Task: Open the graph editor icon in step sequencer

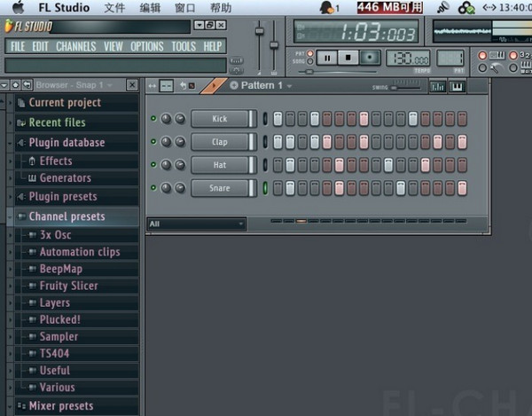Action: pyautogui.click(x=438, y=86)
